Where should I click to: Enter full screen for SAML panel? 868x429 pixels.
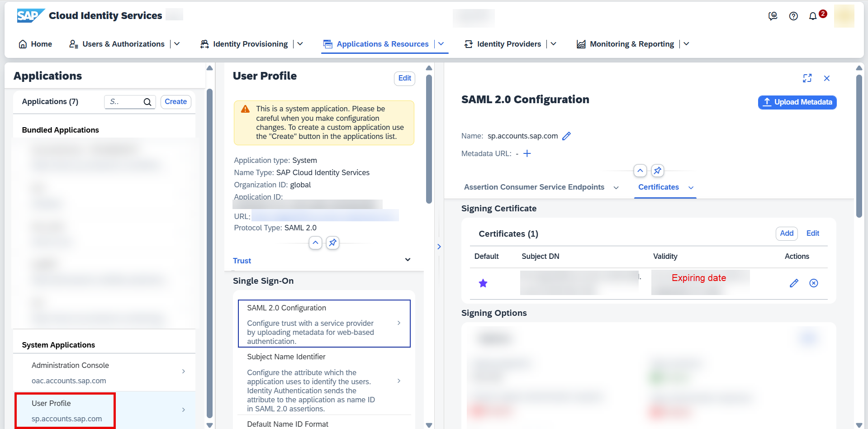point(807,78)
